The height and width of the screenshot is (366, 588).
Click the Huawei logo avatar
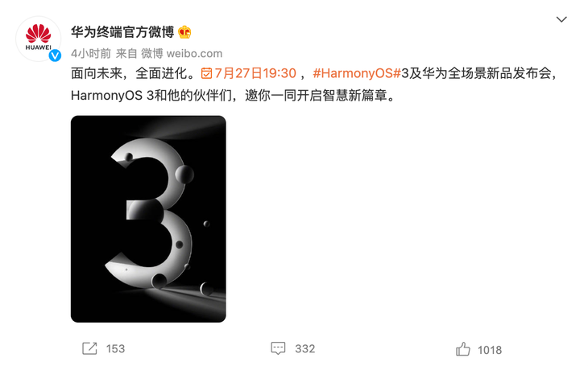click(x=38, y=39)
